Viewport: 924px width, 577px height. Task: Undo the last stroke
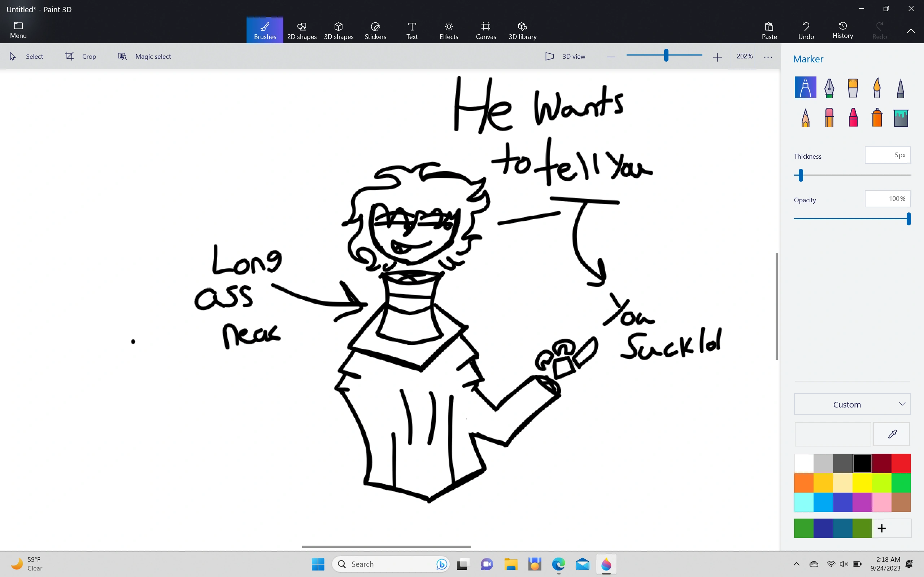806,30
